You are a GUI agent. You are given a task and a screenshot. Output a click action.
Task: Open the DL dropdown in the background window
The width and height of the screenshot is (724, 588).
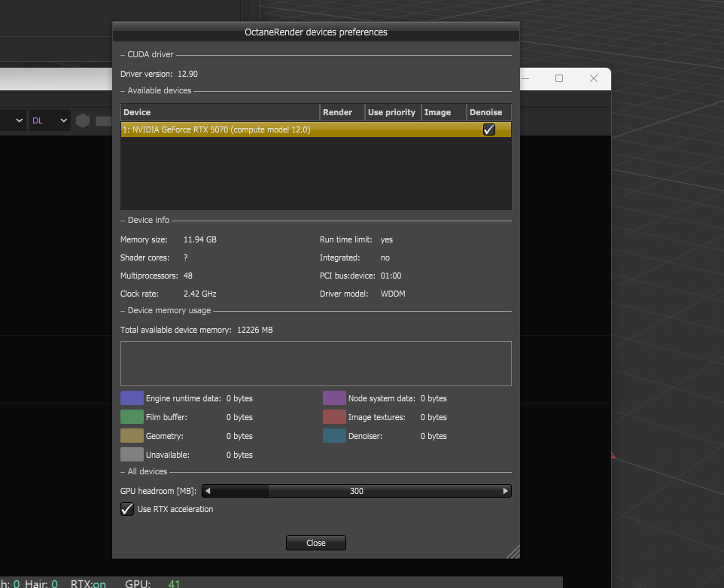[50, 120]
